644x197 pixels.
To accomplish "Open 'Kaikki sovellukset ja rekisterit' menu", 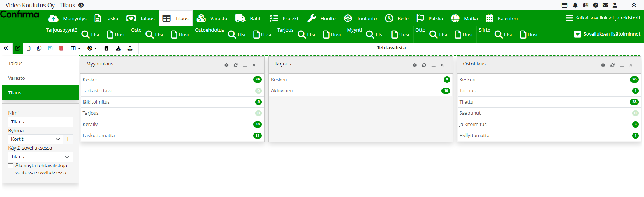I will pos(603,18).
